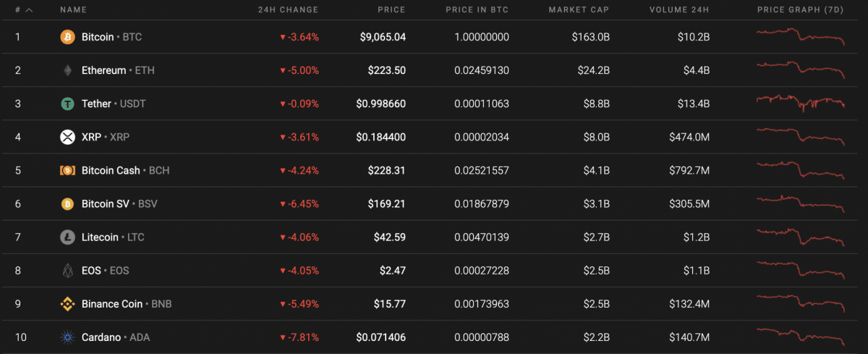Image resolution: width=868 pixels, height=354 pixels.
Task: Sort by rank using the # arrow
Action: [x=28, y=10]
